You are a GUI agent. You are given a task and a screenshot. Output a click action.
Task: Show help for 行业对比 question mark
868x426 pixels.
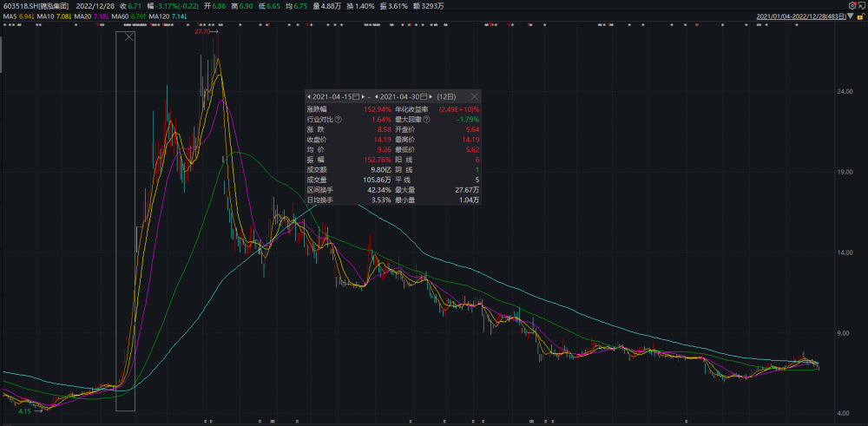pos(339,119)
